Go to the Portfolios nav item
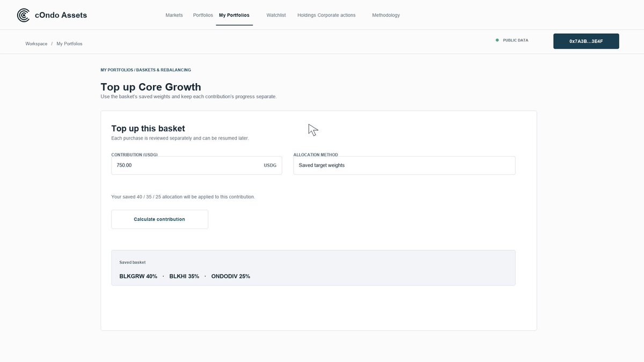644x362 pixels. (x=203, y=15)
